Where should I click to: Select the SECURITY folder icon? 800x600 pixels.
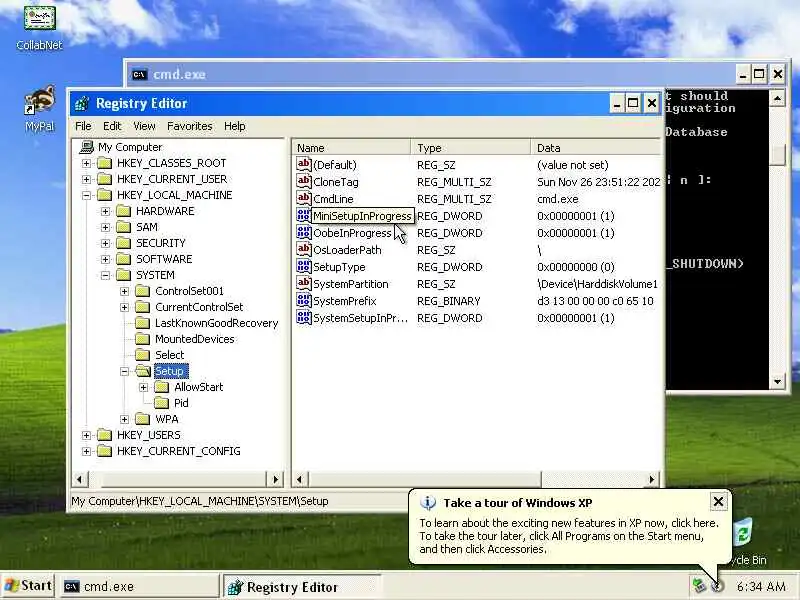click(123, 243)
